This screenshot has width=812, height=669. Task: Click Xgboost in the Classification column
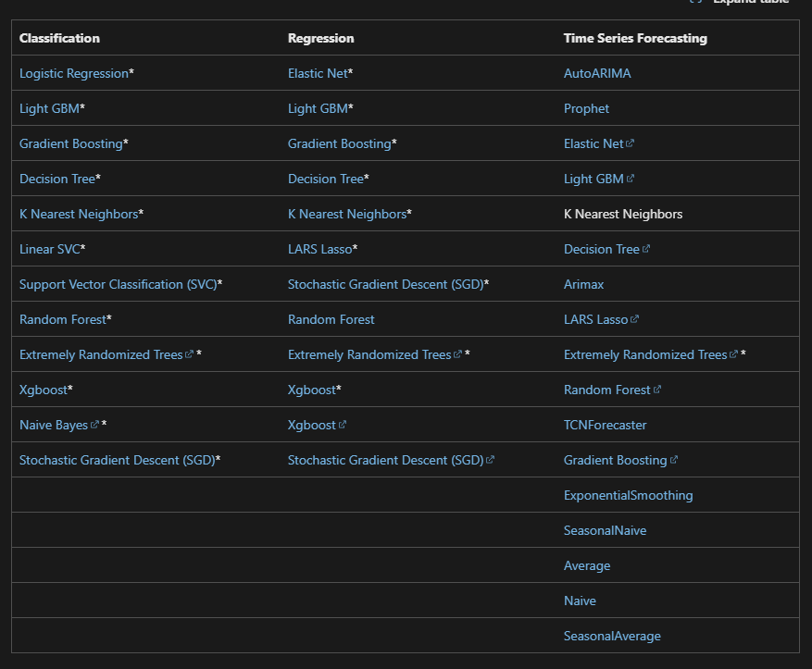[44, 390]
